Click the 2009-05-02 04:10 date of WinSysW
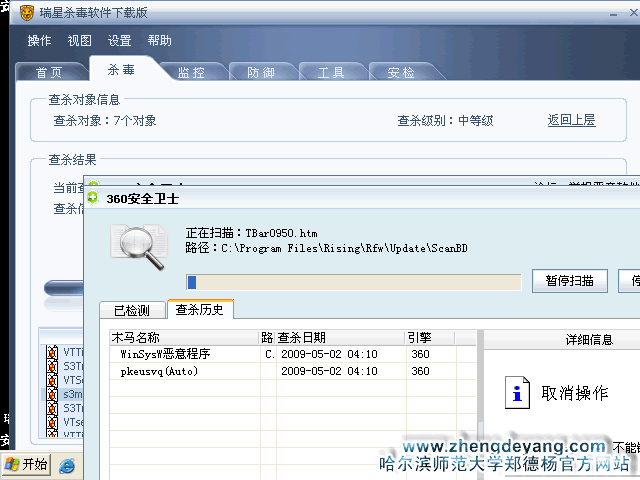 (329, 354)
